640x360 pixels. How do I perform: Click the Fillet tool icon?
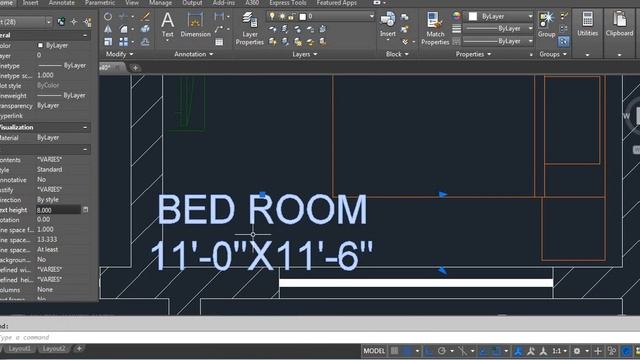coord(123,29)
